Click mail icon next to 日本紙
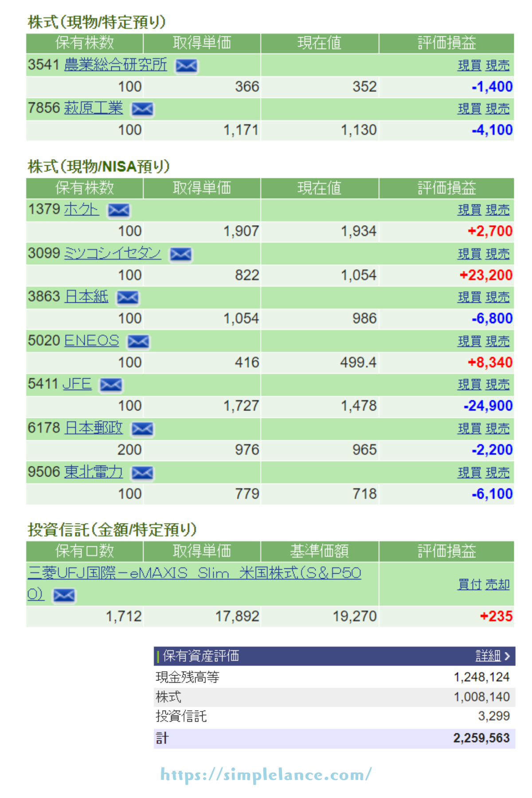The height and width of the screenshot is (798, 532). pyautogui.click(x=128, y=297)
